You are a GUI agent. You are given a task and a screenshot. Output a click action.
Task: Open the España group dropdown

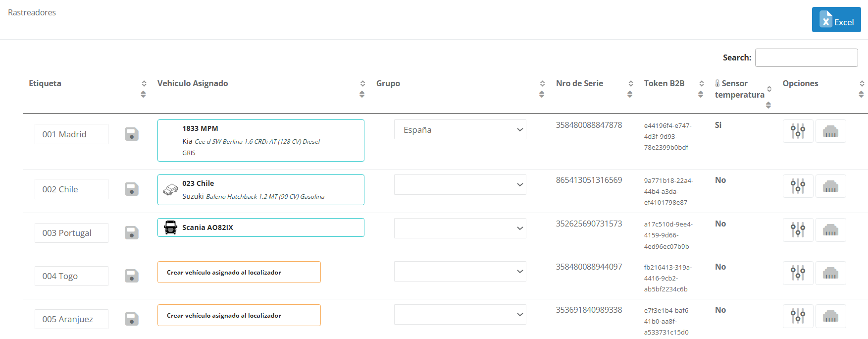click(x=460, y=130)
